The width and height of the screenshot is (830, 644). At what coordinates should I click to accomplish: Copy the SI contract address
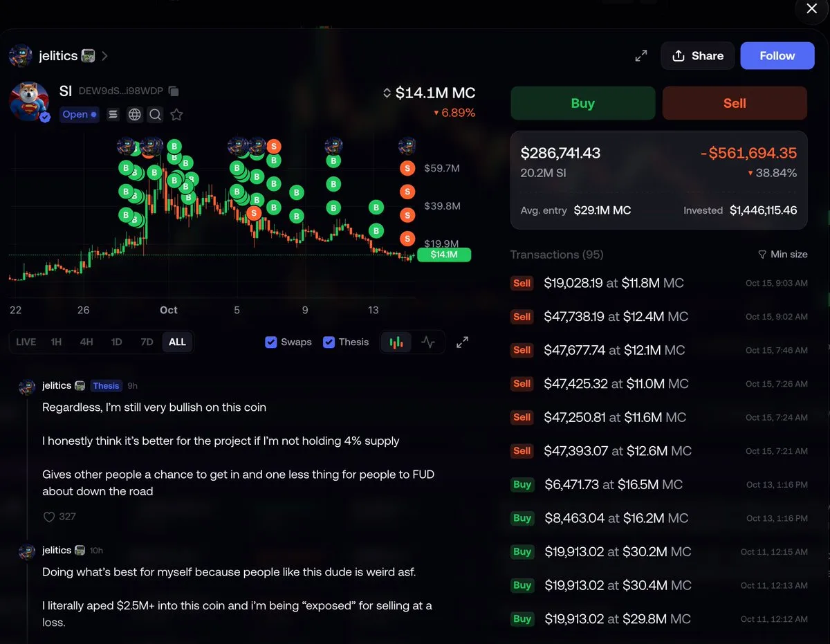[174, 91]
